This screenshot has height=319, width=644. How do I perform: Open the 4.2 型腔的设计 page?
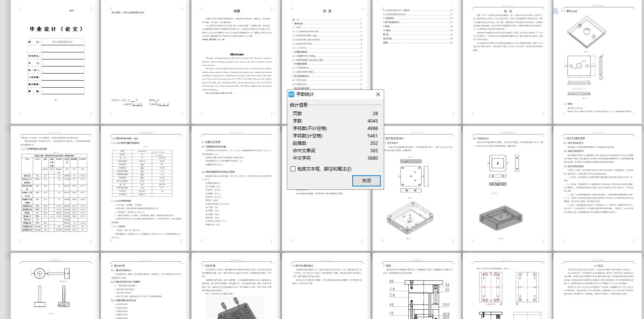click(x=507, y=188)
